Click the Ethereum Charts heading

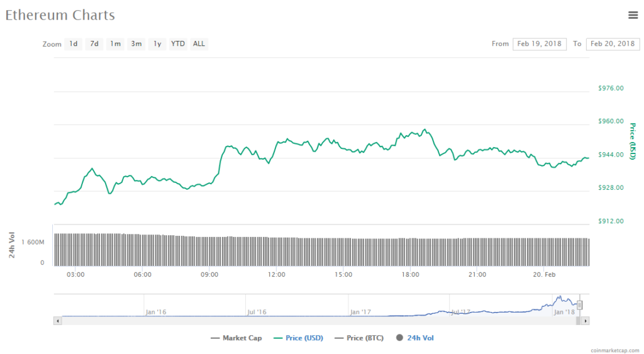click(60, 15)
